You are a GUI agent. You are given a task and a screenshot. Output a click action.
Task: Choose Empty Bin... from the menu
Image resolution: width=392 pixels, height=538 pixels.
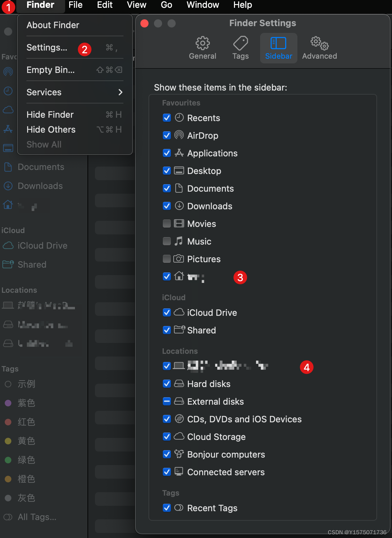tap(75, 70)
